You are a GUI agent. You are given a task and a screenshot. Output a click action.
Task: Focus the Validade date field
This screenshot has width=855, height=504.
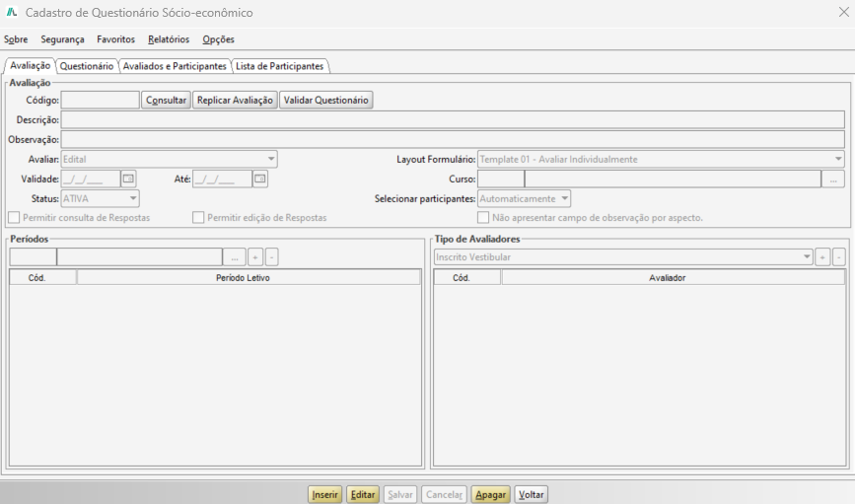point(91,179)
